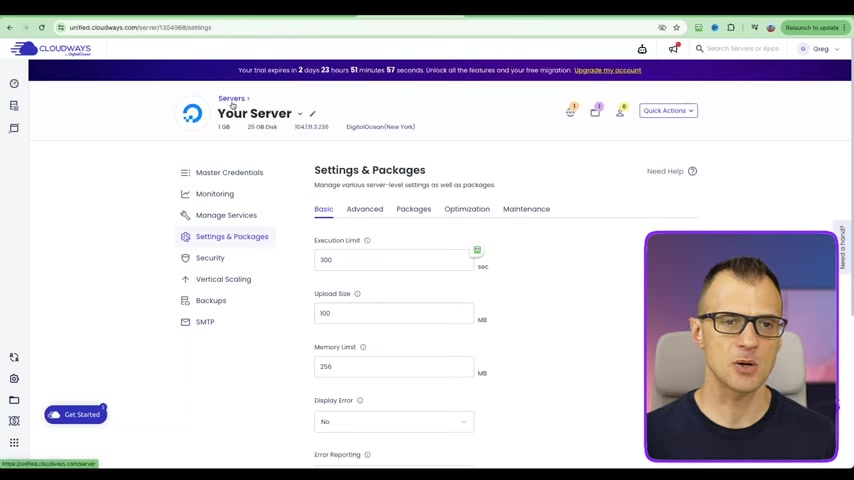Edit server name with pencil icon
854x480 pixels.
[313, 114]
